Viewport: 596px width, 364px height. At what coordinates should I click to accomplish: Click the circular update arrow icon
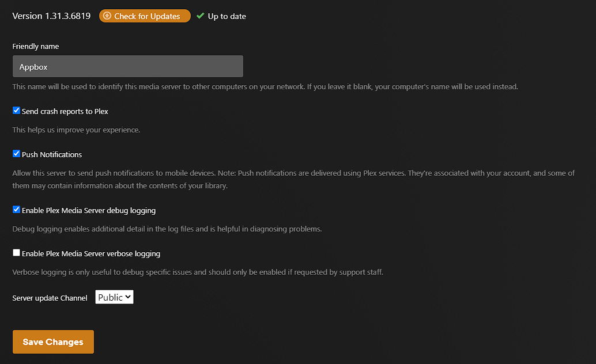107,16
